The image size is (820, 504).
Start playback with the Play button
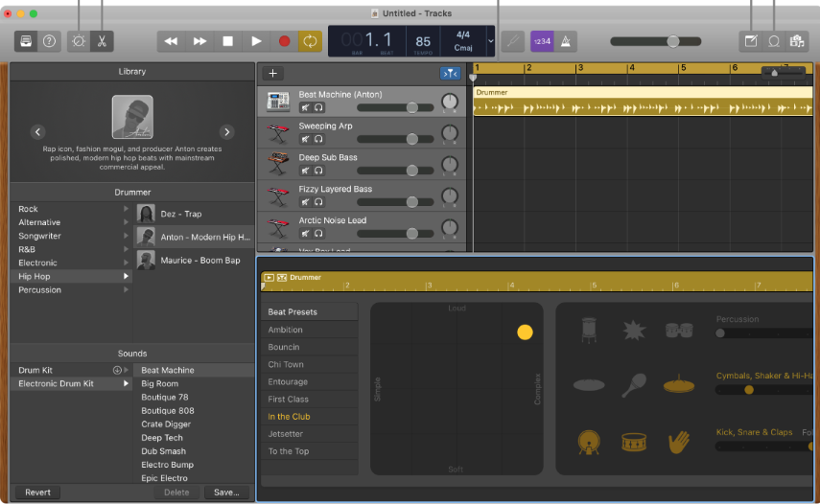(256, 41)
